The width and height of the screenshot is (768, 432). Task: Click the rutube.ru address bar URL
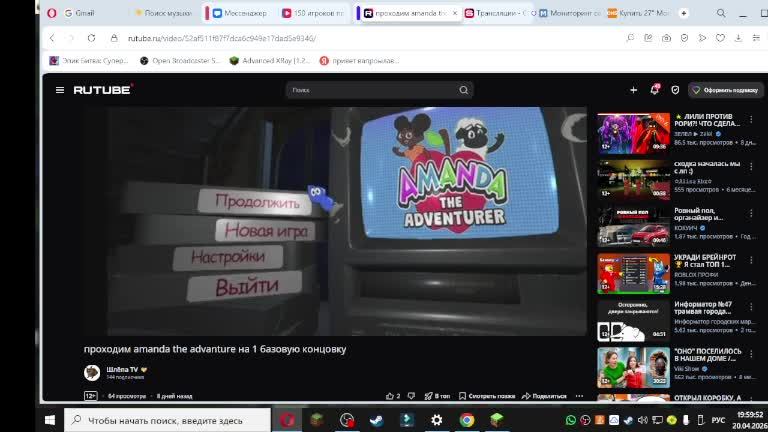(x=222, y=38)
